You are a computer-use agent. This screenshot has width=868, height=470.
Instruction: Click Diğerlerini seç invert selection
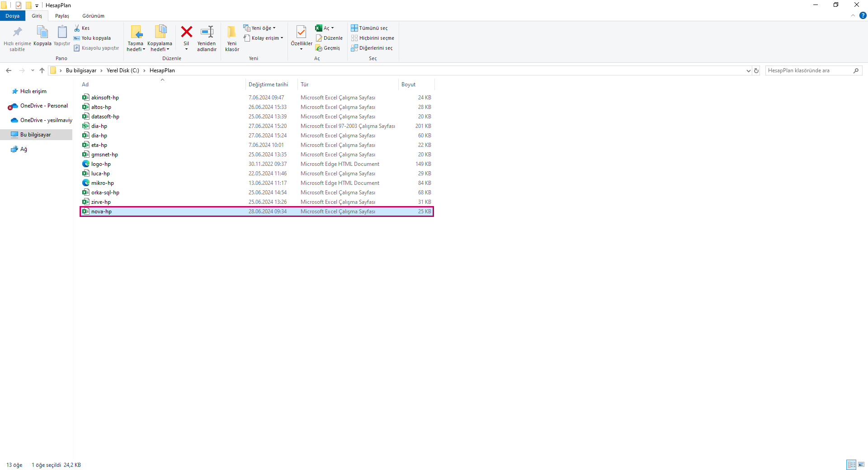tap(372, 48)
